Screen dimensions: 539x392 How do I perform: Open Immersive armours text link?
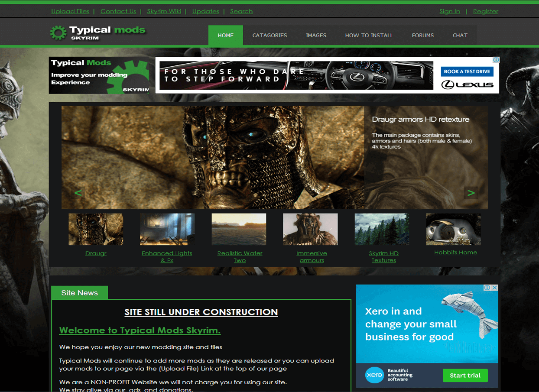[x=312, y=257]
